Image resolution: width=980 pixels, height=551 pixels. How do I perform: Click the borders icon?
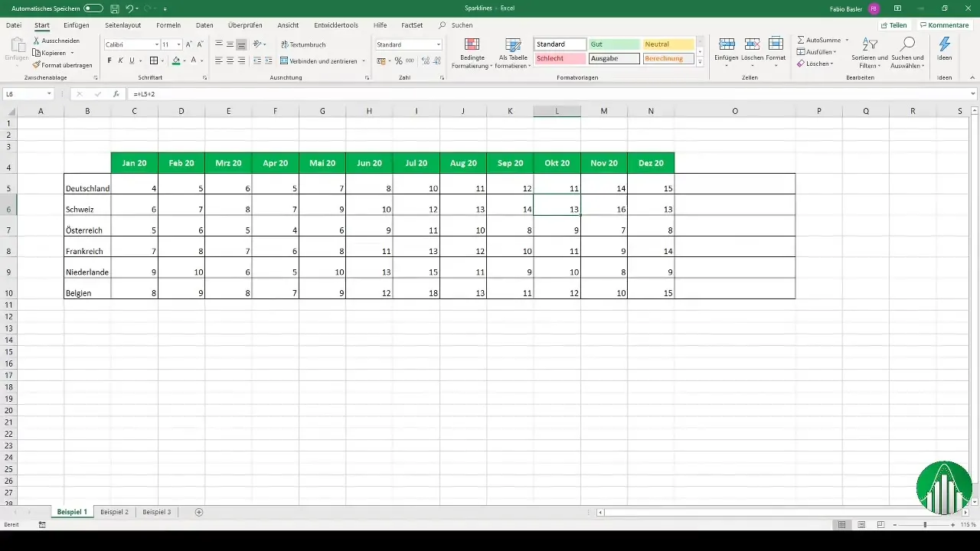pos(153,60)
